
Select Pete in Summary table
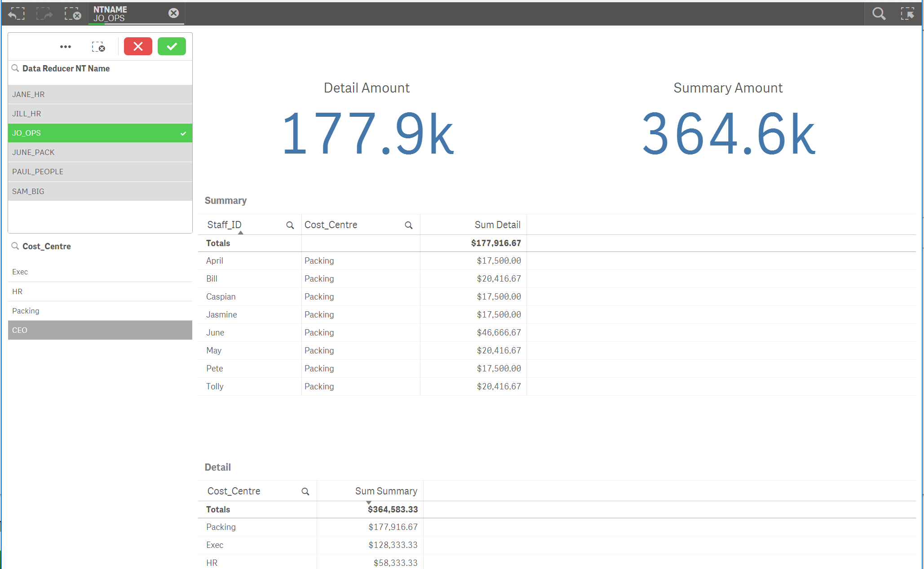[215, 368]
